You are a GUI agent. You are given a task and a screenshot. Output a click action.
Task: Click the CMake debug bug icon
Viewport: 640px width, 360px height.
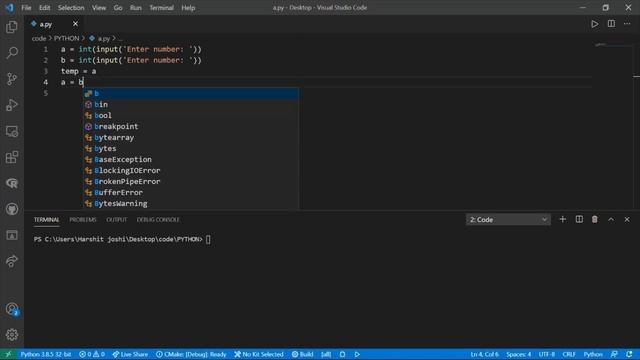click(342, 354)
